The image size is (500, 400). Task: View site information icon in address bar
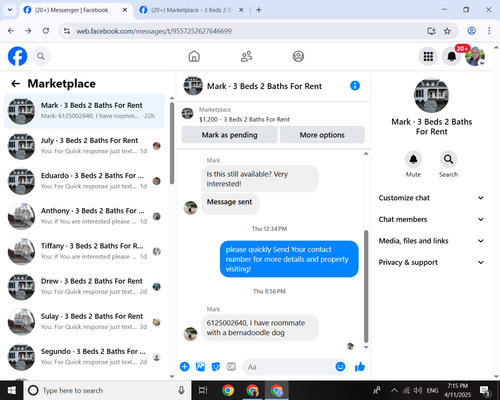tap(67, 31)
